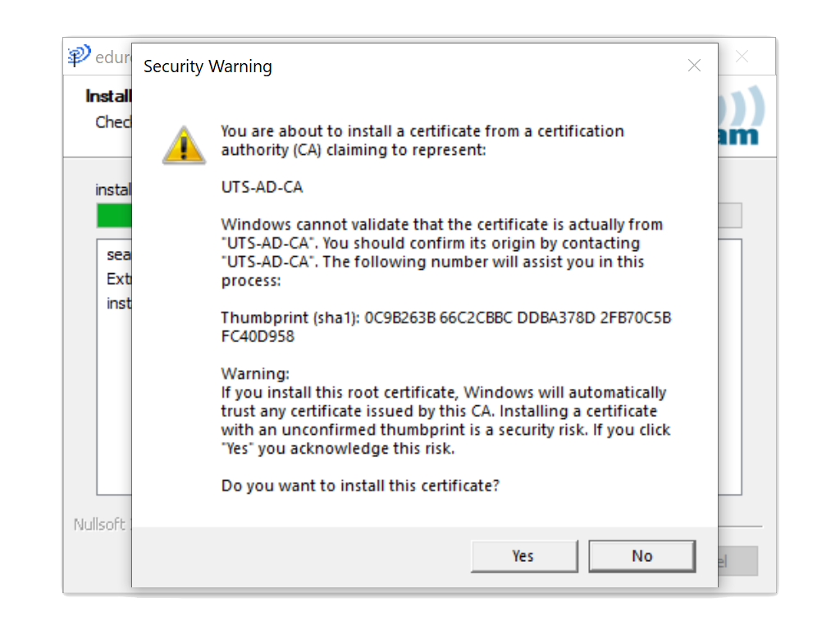The width and height of the screenshot is (840, 630).
Task: Click the eduroam logo in installer header
Action: [x=741, y=116]
